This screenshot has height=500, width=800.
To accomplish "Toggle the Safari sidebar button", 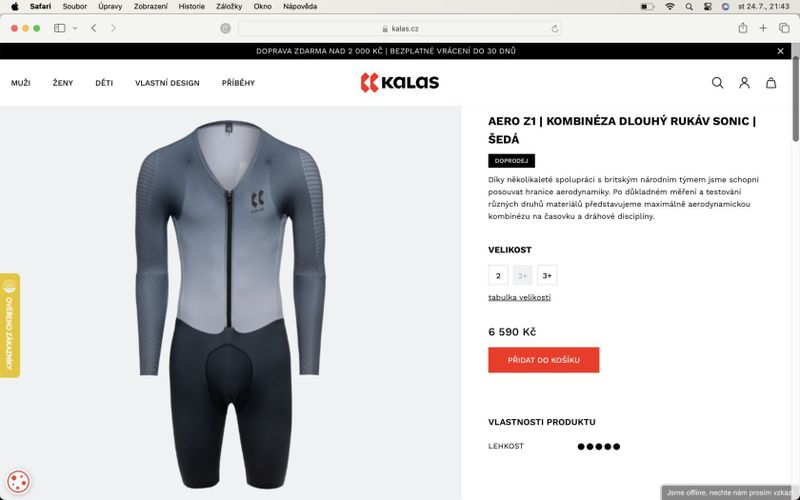I will click(x=60, y=28).
